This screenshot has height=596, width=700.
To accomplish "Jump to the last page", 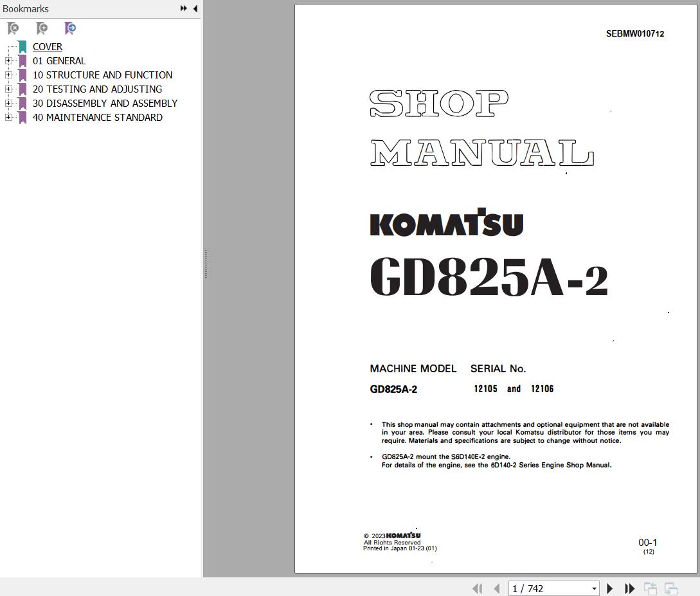I will point(629,588).
